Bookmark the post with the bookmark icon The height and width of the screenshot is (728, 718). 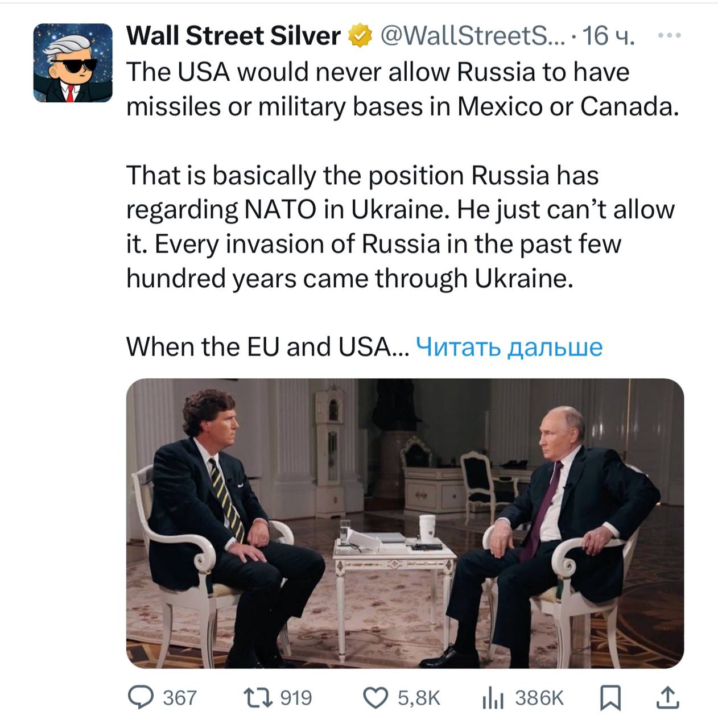pos(610,697)
